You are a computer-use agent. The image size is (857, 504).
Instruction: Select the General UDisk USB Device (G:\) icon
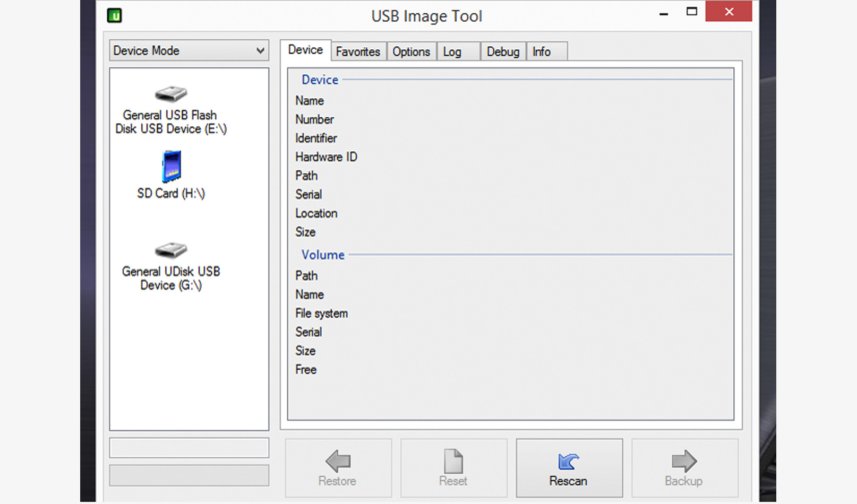tap(170, 250)
